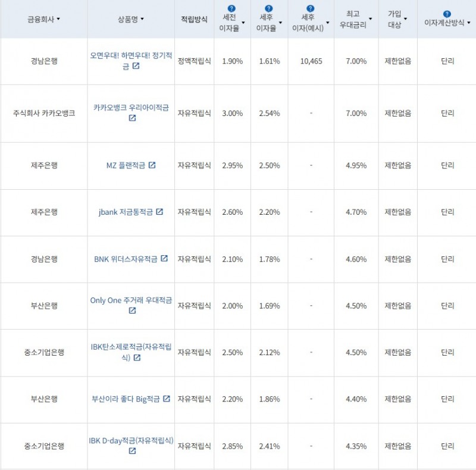Click external link icon beside 카카오뱅크 우리아이적금
476x470 pixels.
pyautogui.click(x=132, y=118)
